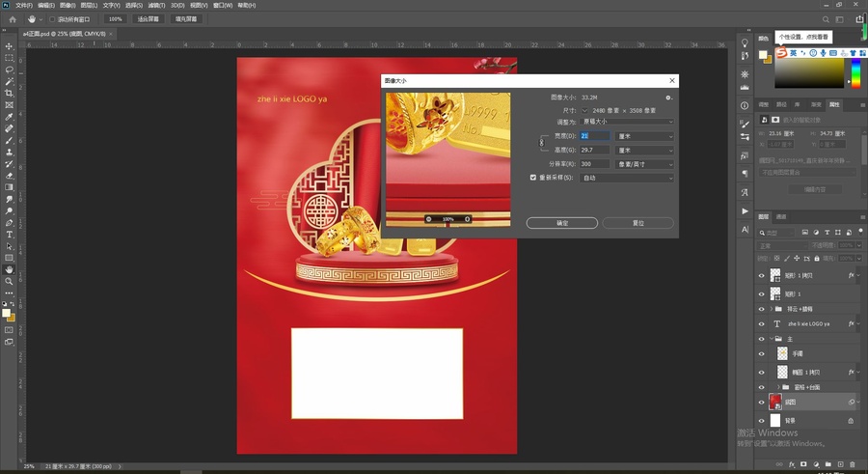868x474 pixels.
Task: Open dimensions unit dropdown arrow
Action: click(x=584, y=110)
